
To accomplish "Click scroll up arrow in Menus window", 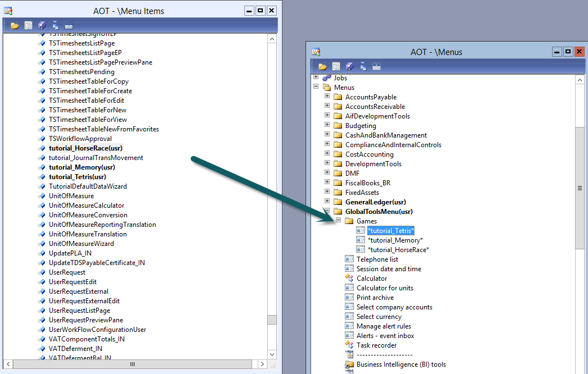I will click(580, 80).
